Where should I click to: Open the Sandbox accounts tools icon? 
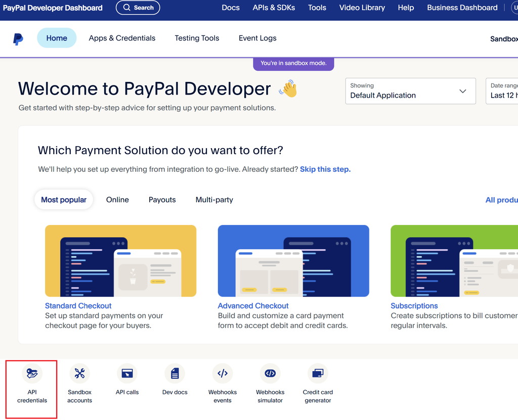(x=79, y=374)
